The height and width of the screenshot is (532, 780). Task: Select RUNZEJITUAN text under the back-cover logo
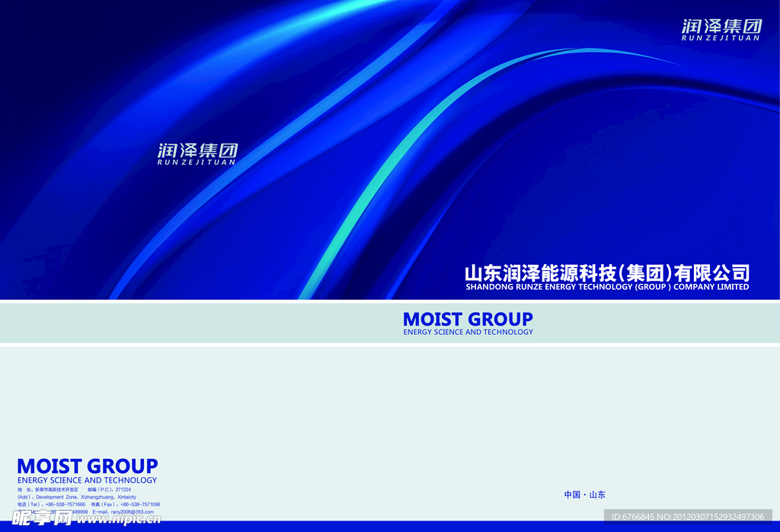point(197,162)
